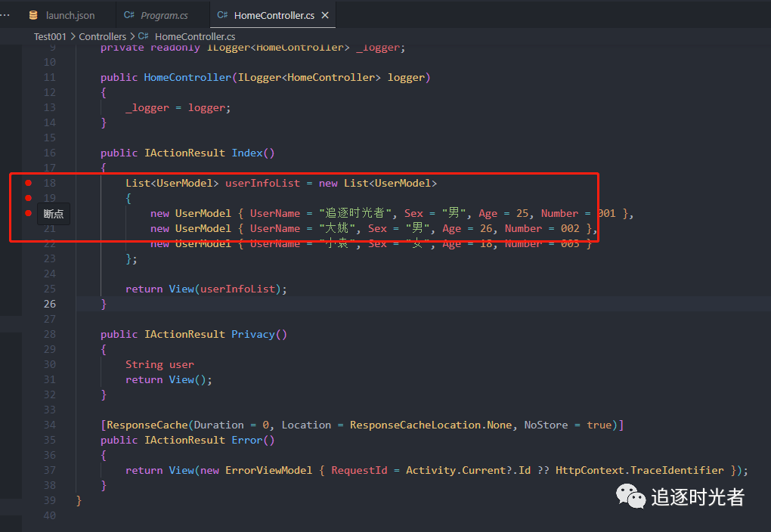Place cursor on the Privacy method name
This screenshot has width=771, height=532.
click(253, 334)
